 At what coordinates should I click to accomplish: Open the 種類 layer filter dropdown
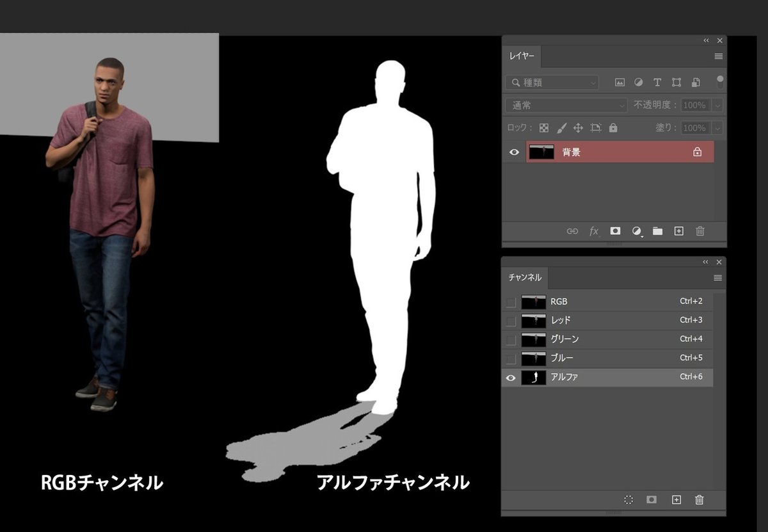click(552, 83)
